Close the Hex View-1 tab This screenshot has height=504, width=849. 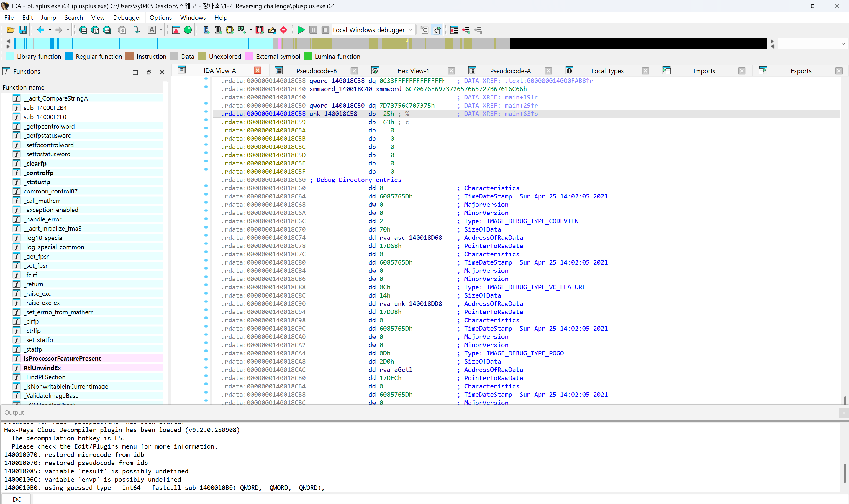pos(451,71)
